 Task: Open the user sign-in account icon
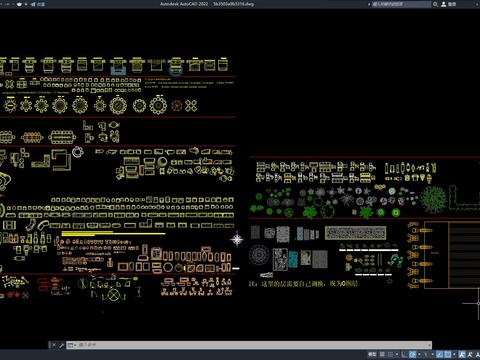444,4
